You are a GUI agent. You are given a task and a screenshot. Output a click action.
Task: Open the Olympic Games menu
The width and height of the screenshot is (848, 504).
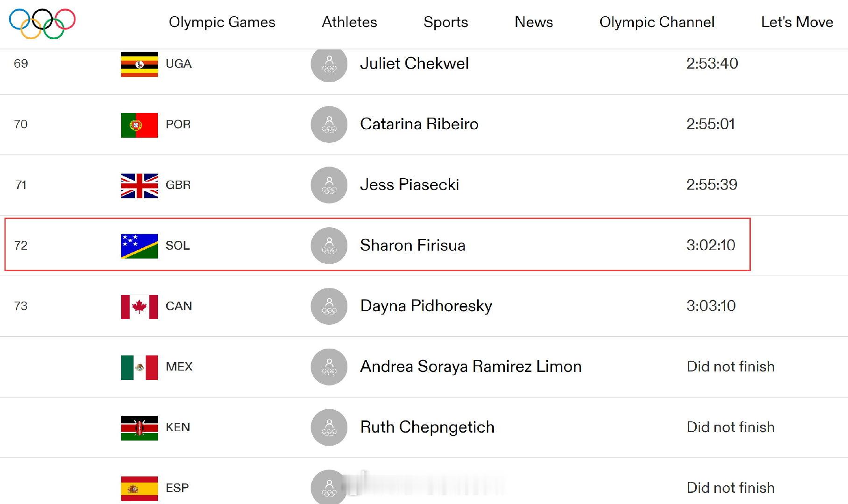point(222,22)
